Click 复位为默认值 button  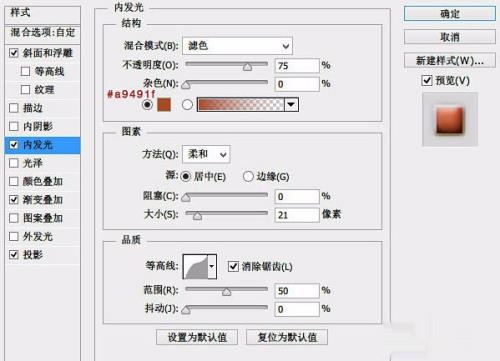coord(287,337)
